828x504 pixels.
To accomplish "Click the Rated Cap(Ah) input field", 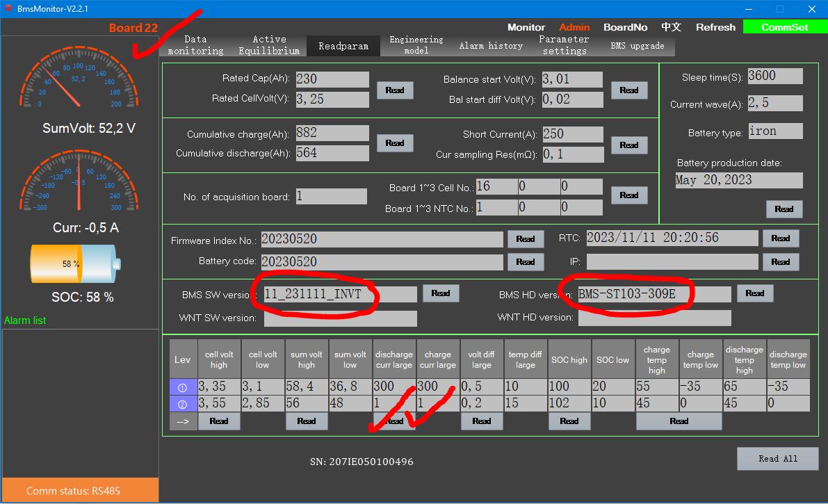I will pos(332,79).
